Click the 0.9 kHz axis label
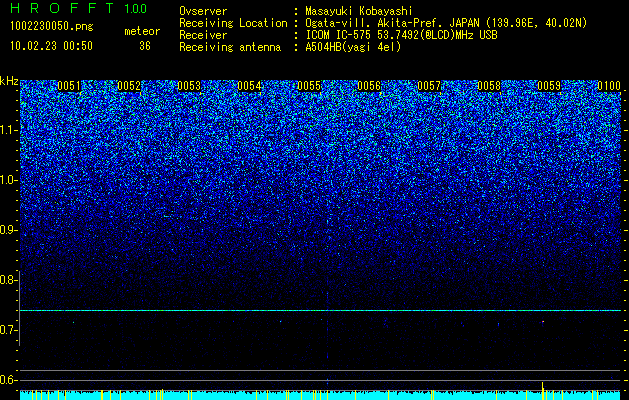This screenshot has width=629, height=400. coord(8,230)
